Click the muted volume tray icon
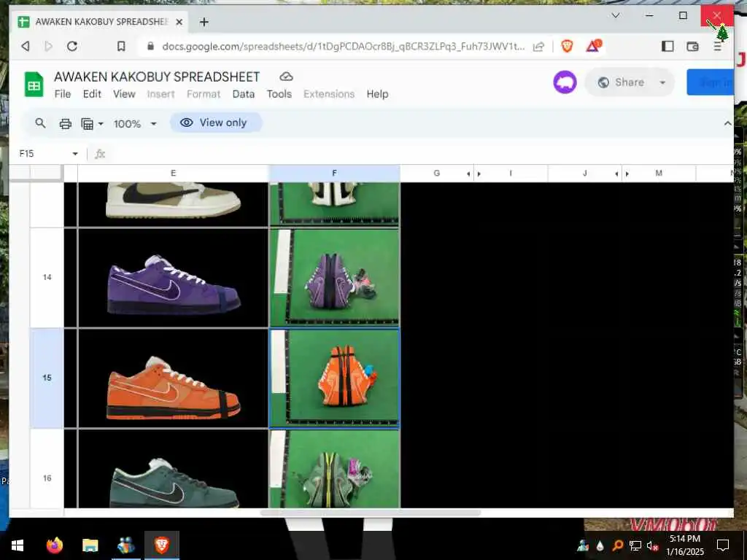Screen dimensions: 747x560 point(652,546)
